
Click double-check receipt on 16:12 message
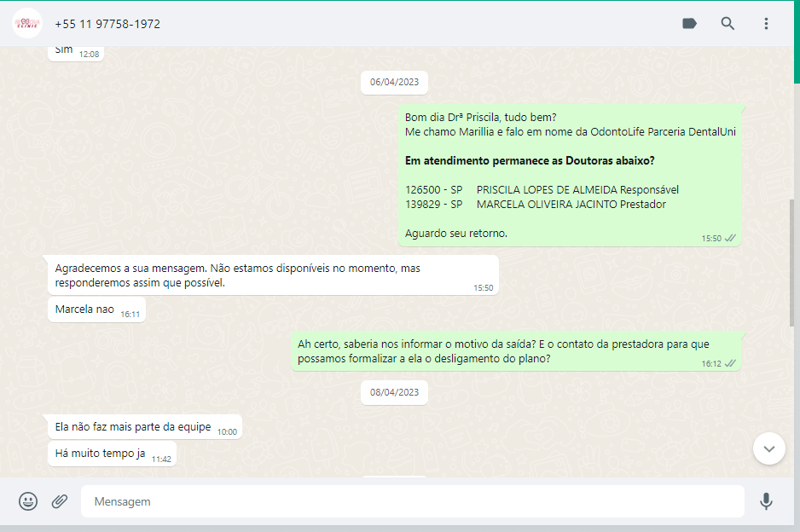(730, 363)
